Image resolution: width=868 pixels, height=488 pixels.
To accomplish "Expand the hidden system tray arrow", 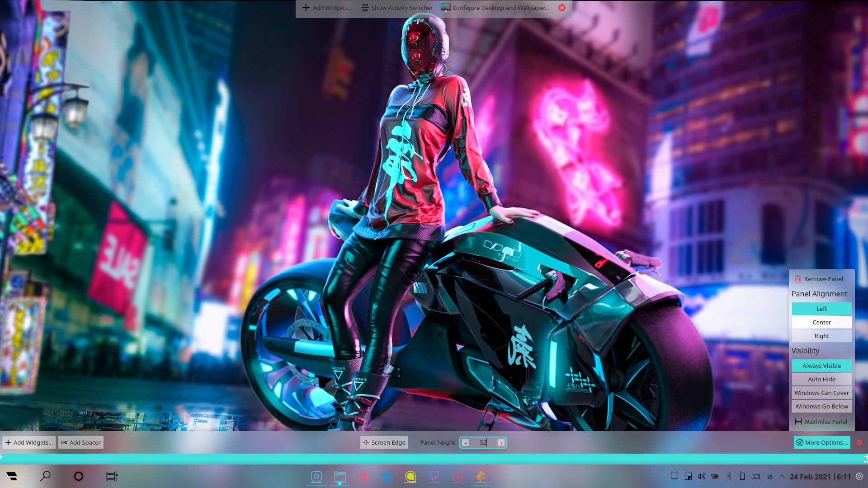I will (x=782, y=476).
